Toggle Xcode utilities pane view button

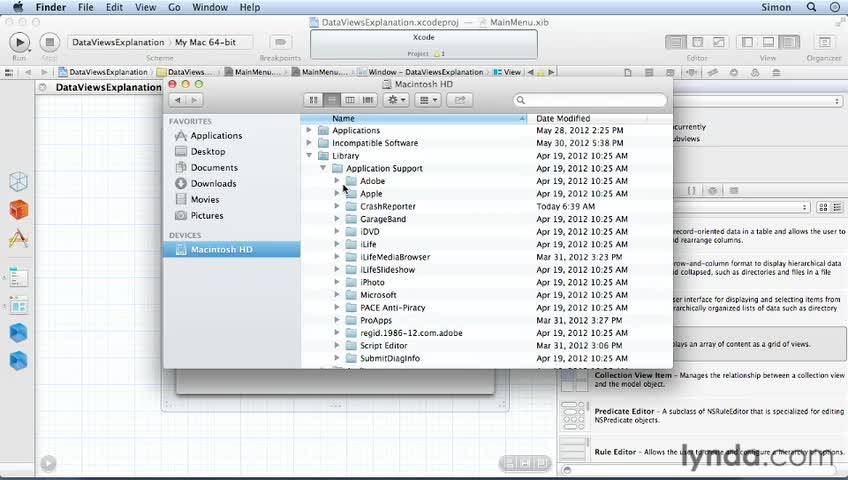pos(790,42)
